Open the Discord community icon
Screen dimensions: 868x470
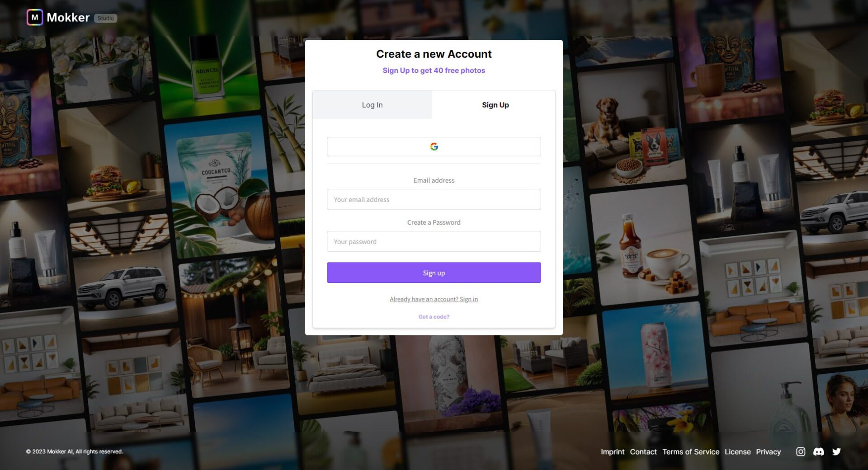pos(818,451)
